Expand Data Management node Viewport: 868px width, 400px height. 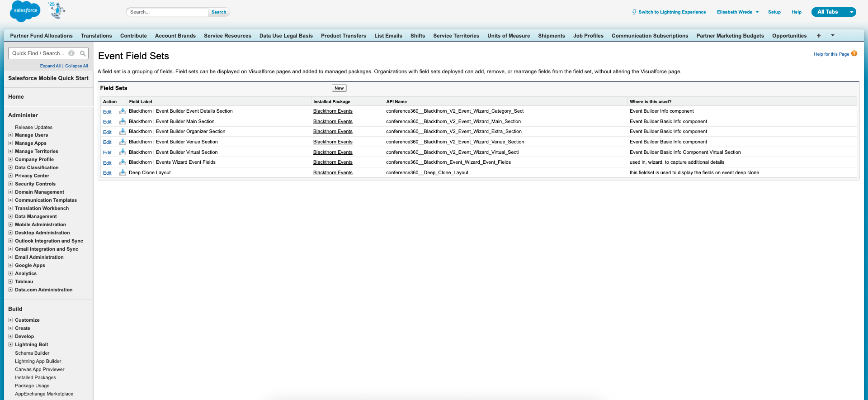(x=10, y=216)
